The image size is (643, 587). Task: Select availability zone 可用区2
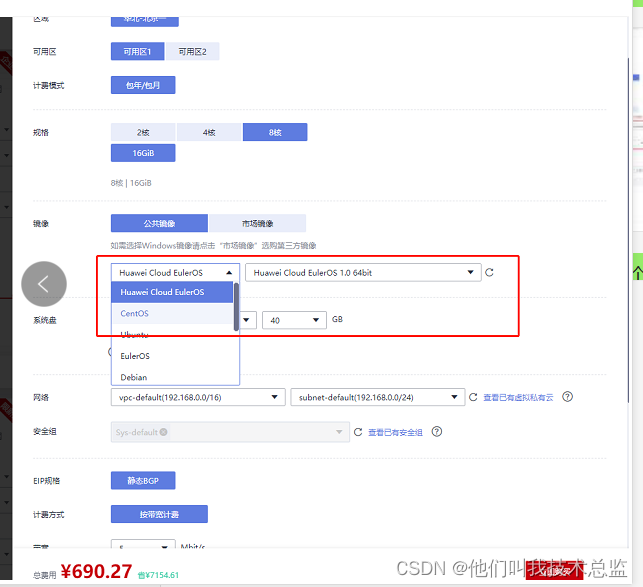point(192,51)
